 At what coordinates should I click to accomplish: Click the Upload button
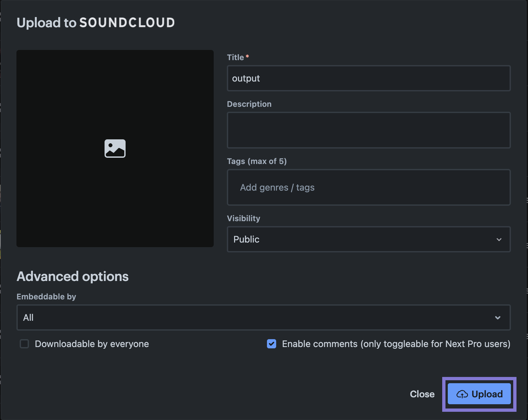pos(479,394)
